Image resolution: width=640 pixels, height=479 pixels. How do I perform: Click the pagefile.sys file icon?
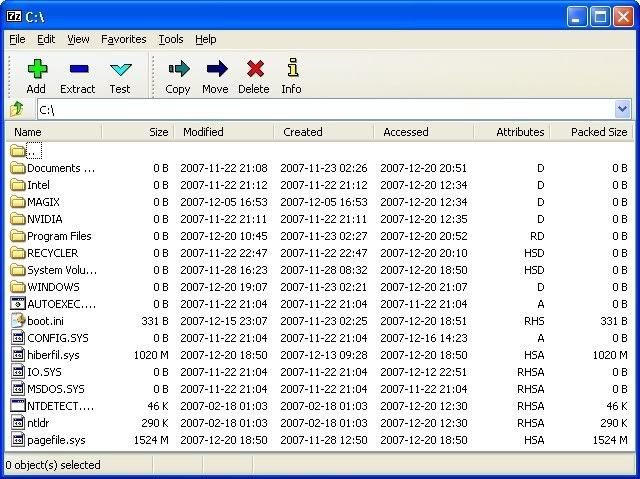tap(18, 440)
